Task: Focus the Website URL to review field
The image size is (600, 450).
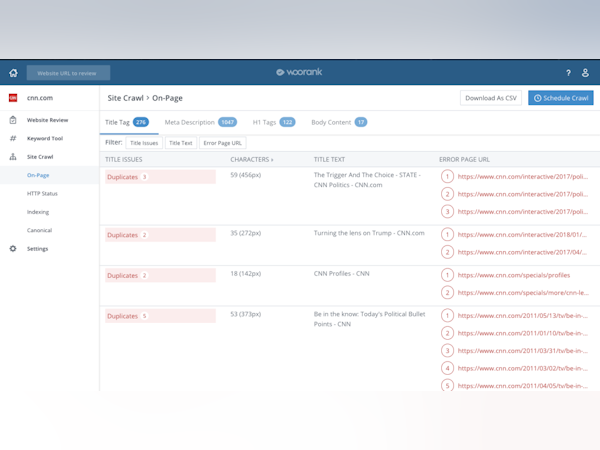Action: (x=68, y=73)
